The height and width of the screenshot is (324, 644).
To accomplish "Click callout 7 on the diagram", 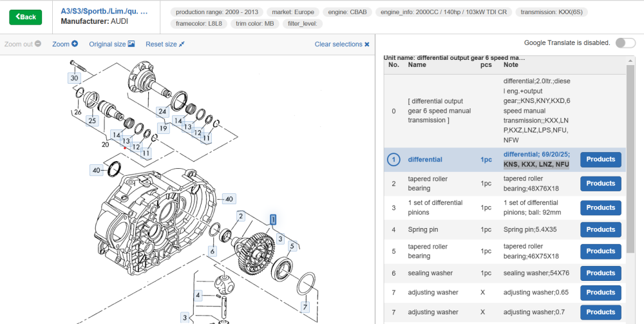I will (x=305, y=307).
